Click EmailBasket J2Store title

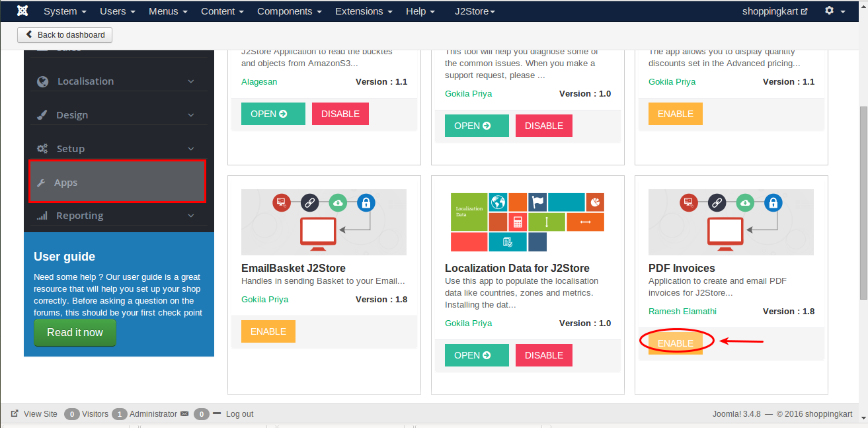point(294,268)
